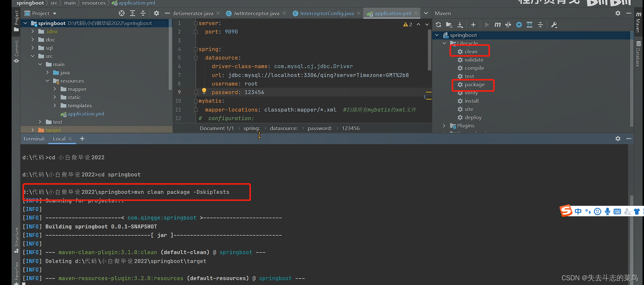Toggle Skip Tests mode in Maven

(519, 25)
